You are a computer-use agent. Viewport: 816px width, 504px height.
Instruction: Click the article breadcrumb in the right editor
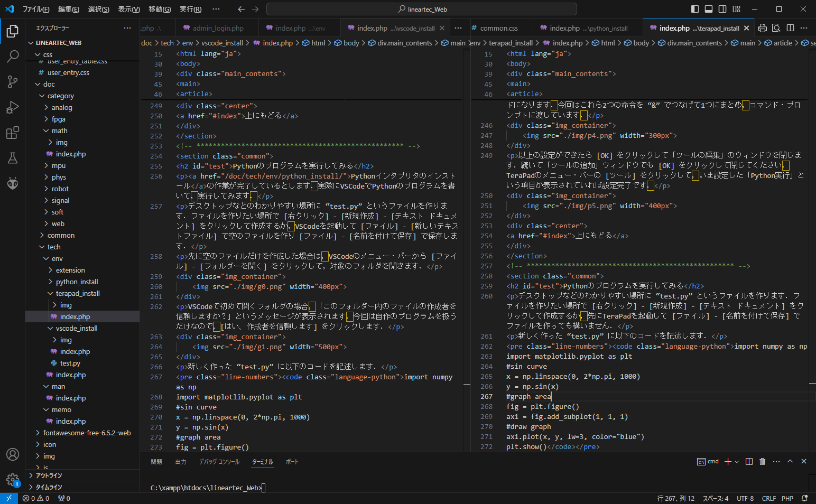tap(783, 43)
